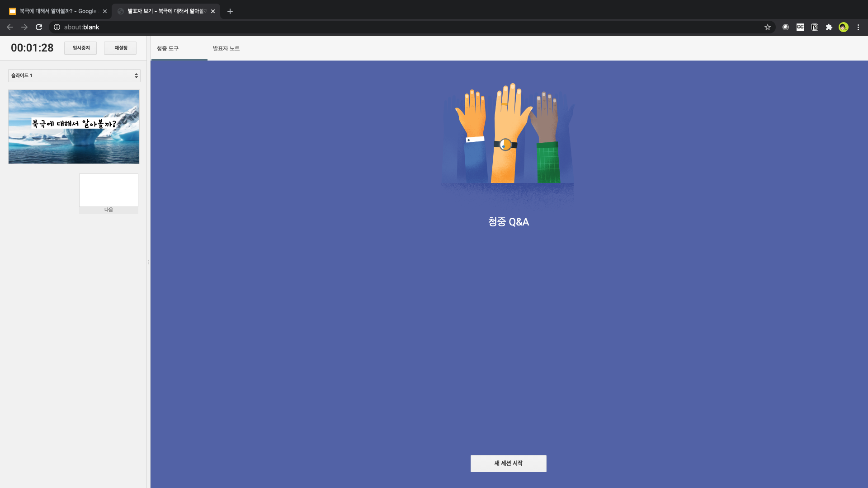Screen dimensions: 868x488
Task: Switch to the 발표자 노트 tab
Action: pyautogui.click(x=226, y=48)
